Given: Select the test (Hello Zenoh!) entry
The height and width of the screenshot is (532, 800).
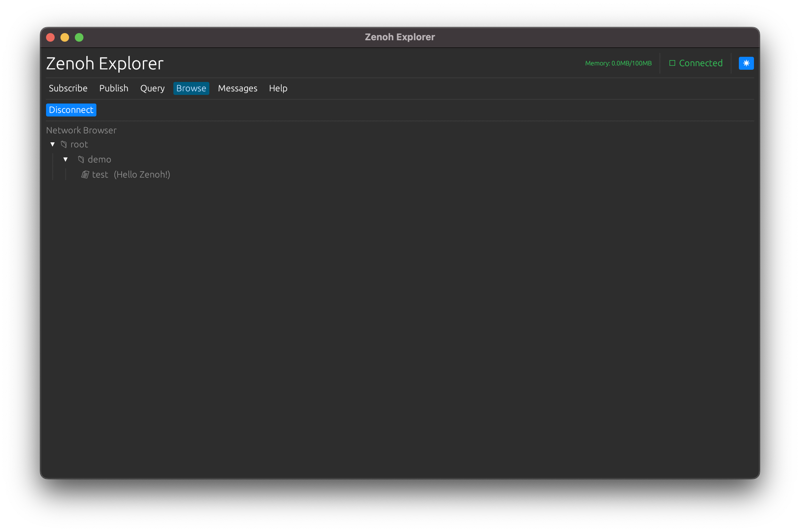Looking at the screenshot, I should [x=131, y=175].
